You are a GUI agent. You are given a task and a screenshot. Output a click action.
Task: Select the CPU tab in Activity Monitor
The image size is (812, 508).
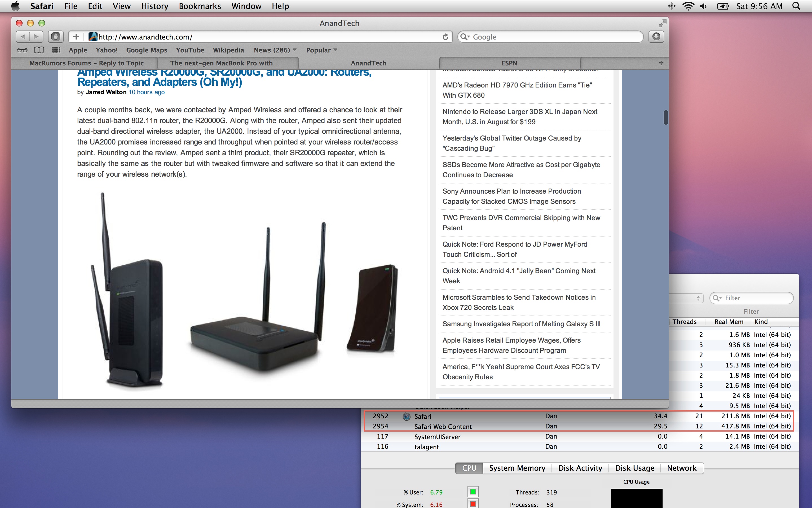[469, 468]
